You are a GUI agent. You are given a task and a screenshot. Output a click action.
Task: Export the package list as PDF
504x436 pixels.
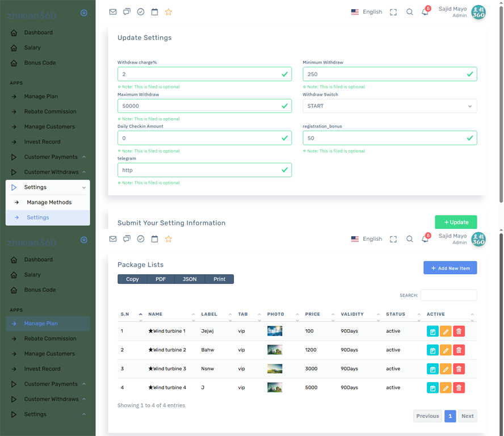pos(161,279)
